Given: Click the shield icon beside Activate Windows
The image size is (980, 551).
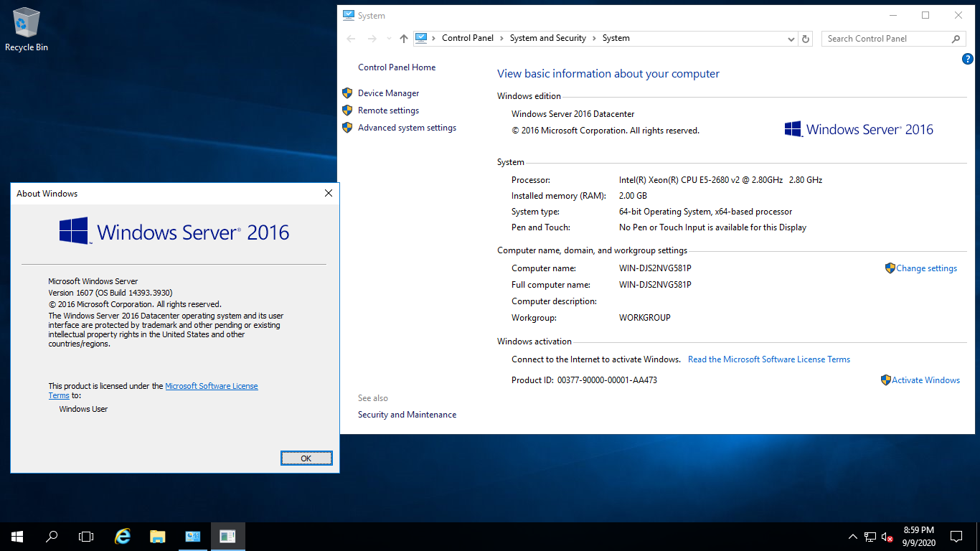Looking at the screenshot, I should pos(886,380).
